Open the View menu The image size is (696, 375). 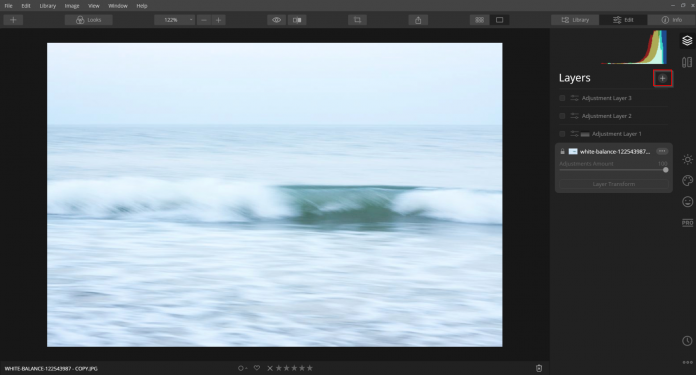94,6
